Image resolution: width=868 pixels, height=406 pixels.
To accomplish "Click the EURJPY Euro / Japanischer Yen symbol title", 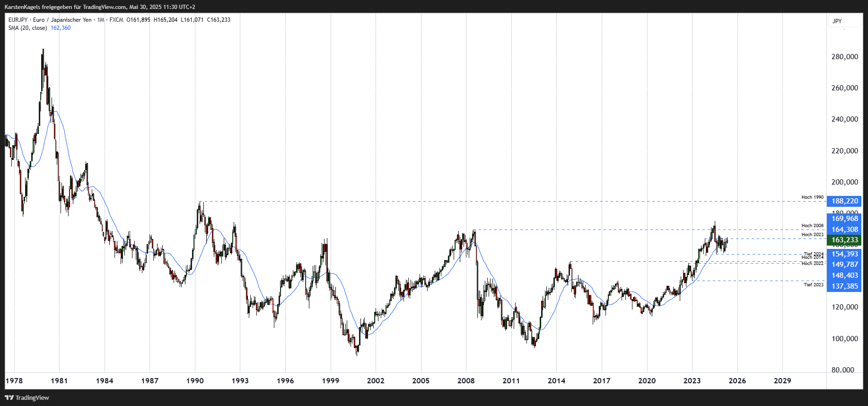I will tap(50, 20).
